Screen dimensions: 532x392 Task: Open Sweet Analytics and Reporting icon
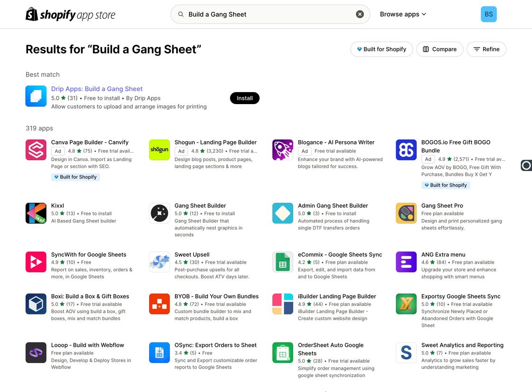tap(406, 353)
